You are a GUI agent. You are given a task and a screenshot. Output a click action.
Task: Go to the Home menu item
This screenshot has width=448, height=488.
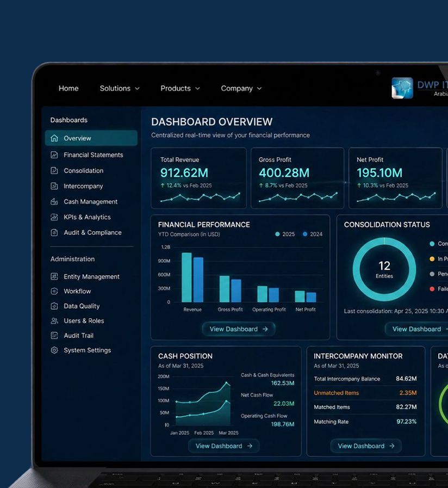(x=69, y=88)
